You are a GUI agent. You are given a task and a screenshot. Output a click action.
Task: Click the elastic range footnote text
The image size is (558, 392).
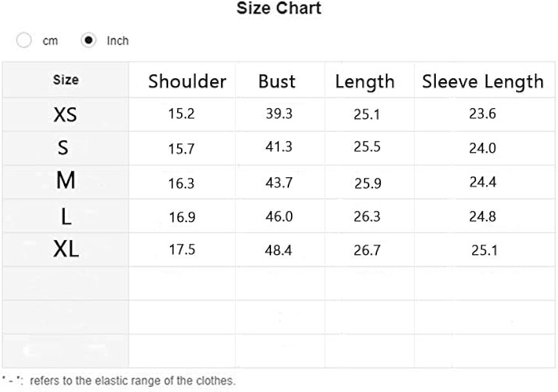[x=132, y=380]
